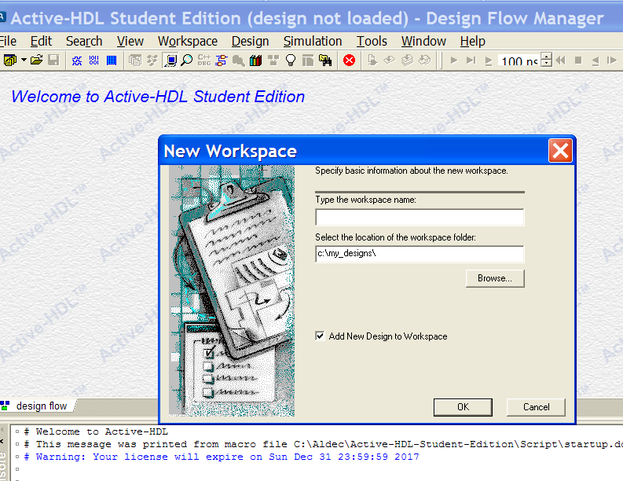Viewport: 623px width, 481px height.
Task: Click the 100 ns simulation time field
Action: (520, 60)
